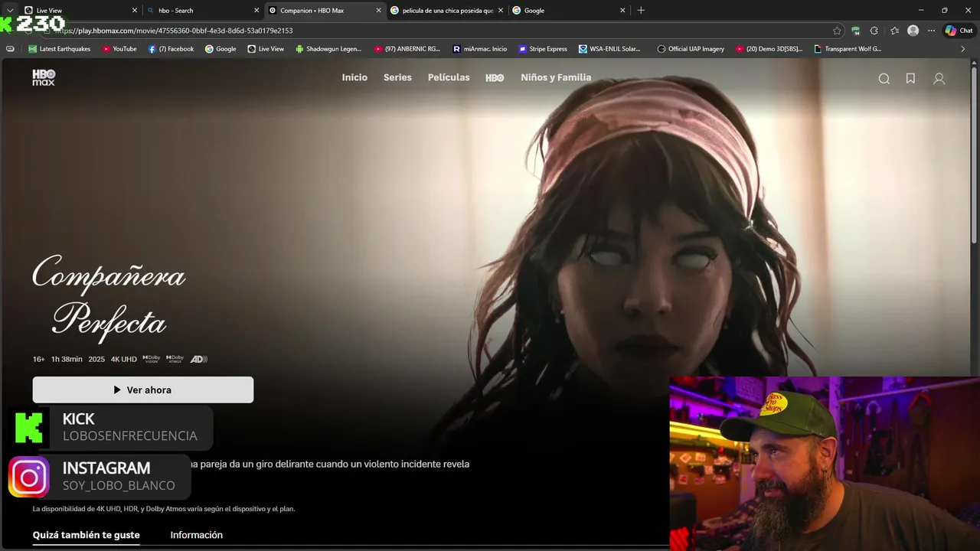Open the Favorites list icon
The height and width of the screenshot is (551, 980).
pyautogui.click(x=894, y=31)
